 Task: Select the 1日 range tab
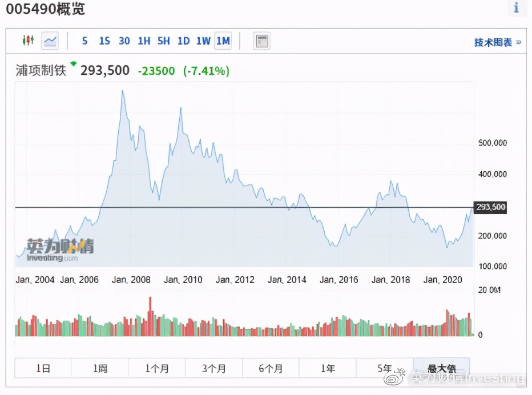(x=43, y=368)
